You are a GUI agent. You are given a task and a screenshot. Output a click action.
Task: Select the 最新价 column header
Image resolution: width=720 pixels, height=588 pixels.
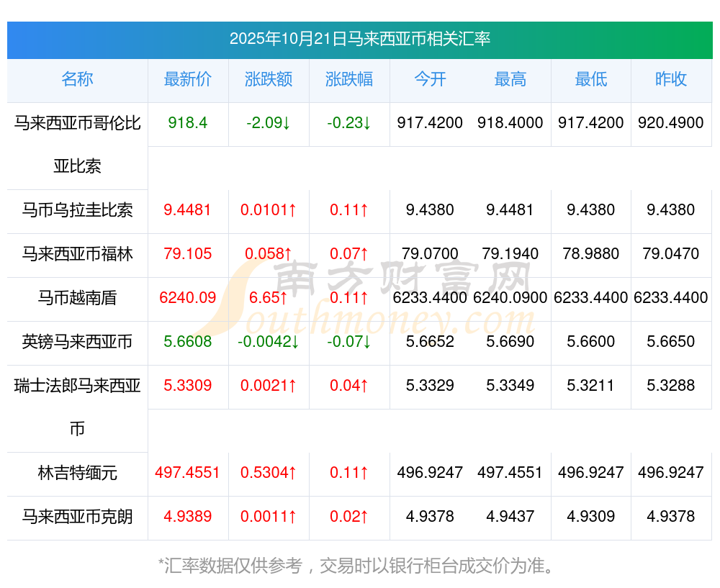[188, 80]
